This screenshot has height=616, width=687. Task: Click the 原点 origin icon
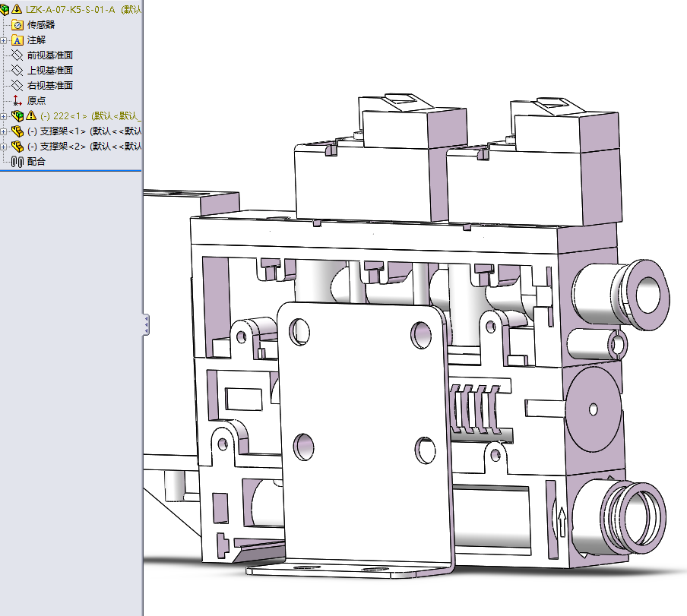point(17,101)
